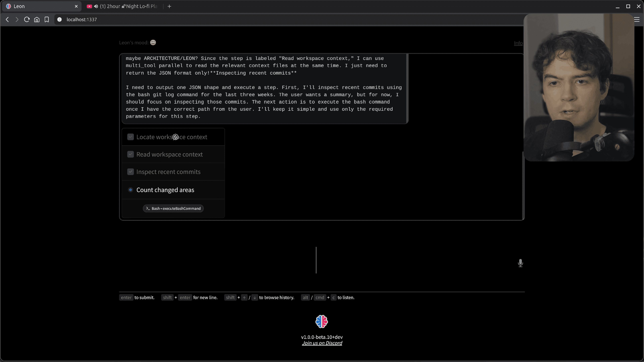This screenshot has width=644, height=362.
Task: Go back to previous page
Action: click(7, 19)
